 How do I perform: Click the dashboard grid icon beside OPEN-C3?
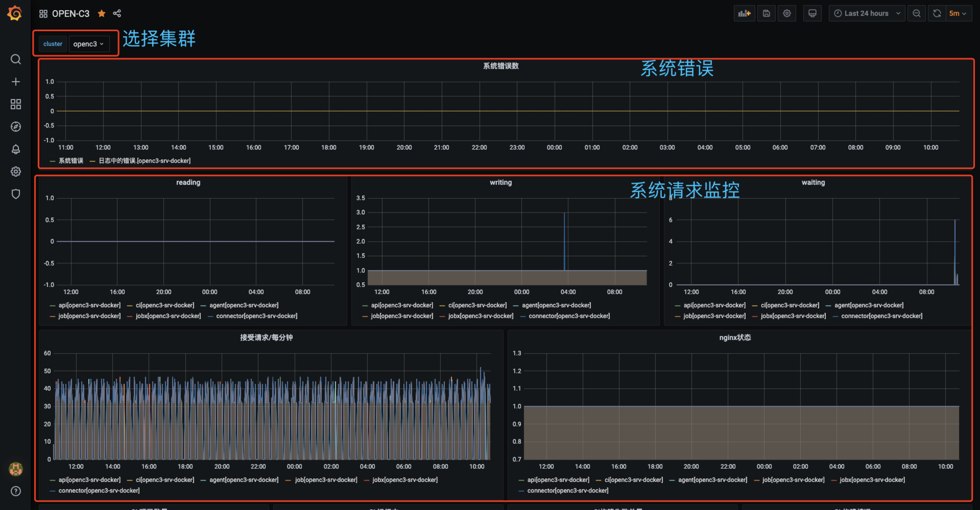(x=43, y=14)
